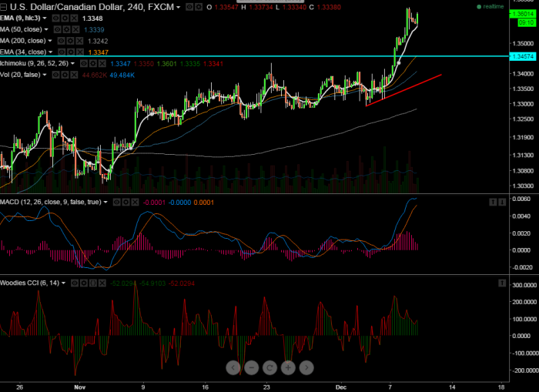Open Woodies CCI source code braces icon
The height and width of the screenshot is (392, 539).
93,283
